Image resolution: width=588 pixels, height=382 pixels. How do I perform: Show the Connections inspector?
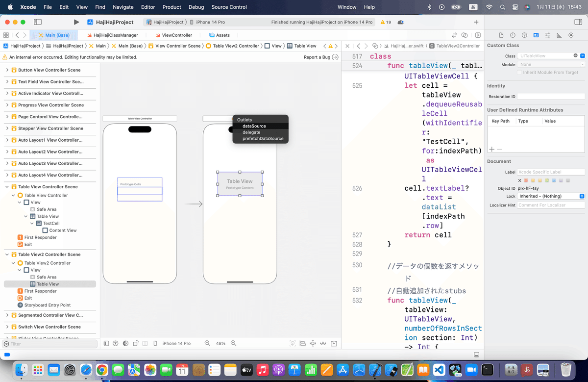point(571,35)
